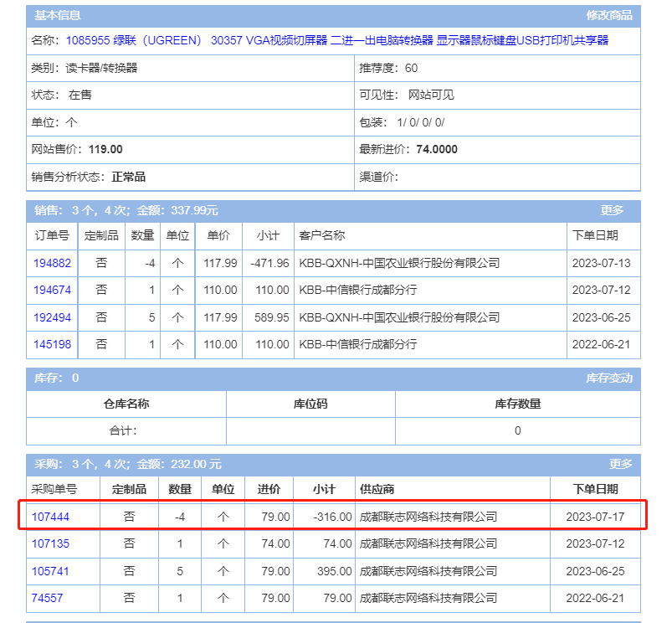Click 基本信息 section header
672x623 pixels.
pyautogui.click(x=58, y=15)
